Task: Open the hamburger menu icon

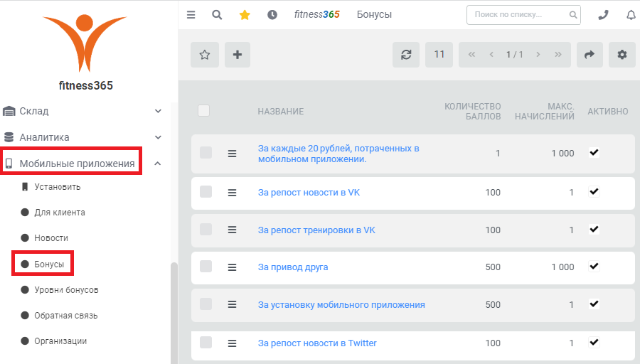Action: tap(191, 15)
